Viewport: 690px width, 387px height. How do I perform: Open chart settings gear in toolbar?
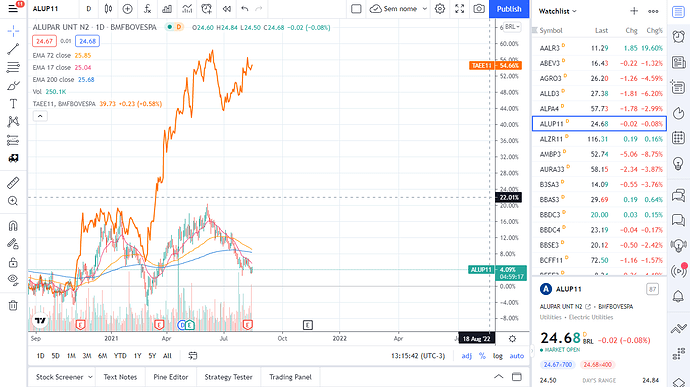(440, 9)
